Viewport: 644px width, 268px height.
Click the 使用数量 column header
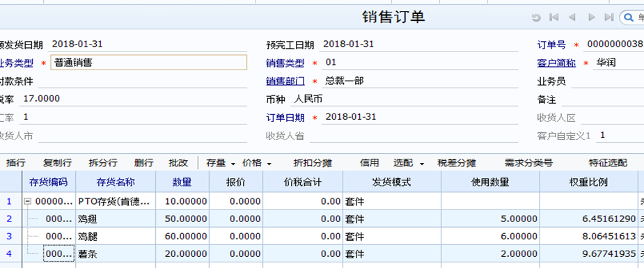pos(490,182)
